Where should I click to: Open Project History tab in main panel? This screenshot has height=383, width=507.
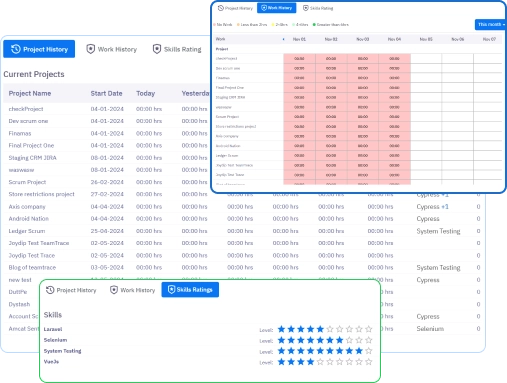point(39,49)
